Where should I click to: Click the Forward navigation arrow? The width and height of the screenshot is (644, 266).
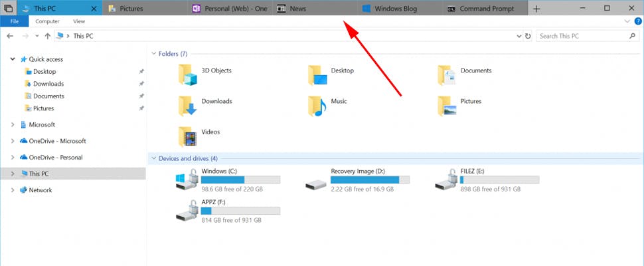click(25, 36)
